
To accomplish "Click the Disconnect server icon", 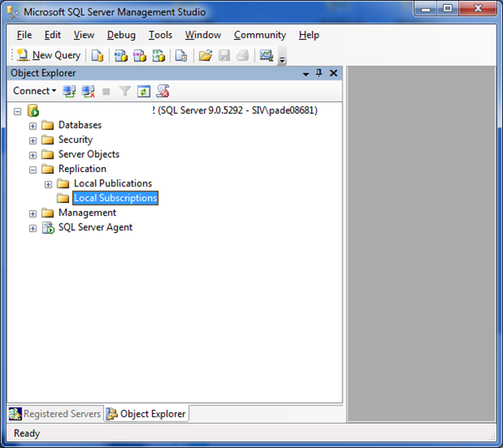I will pos(88,91).
